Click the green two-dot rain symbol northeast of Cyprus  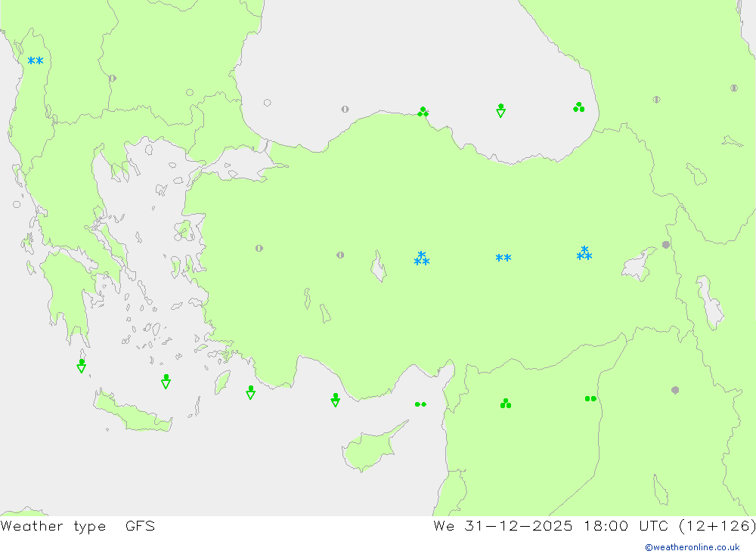(x=420, y=404)
